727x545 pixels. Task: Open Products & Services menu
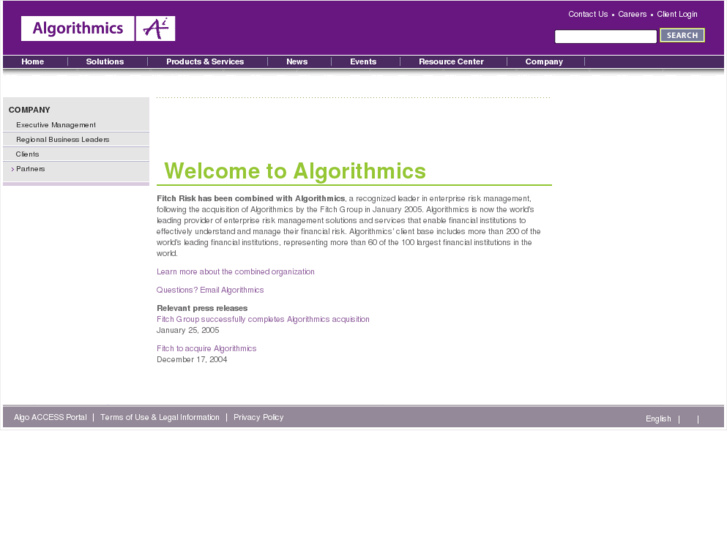click(205, 62)
